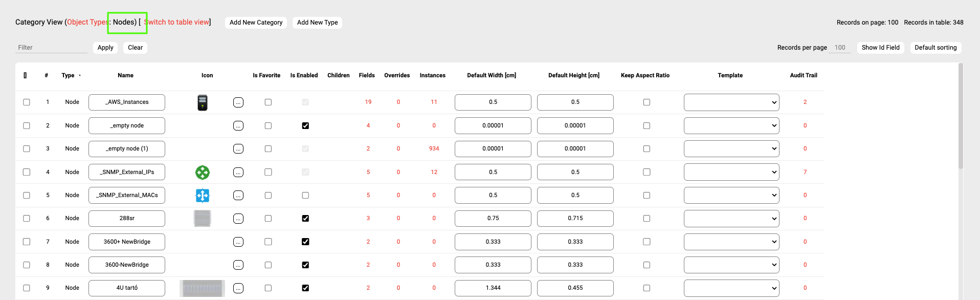Screen dimensions: 980x300
Task: Click the Show Id Field button
Action: tap(880, 48)
